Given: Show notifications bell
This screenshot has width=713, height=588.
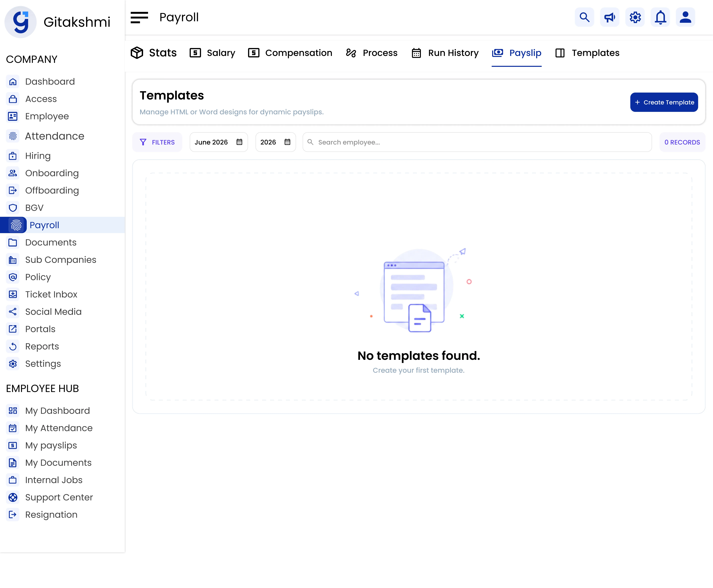Looking at the screenshot, I should [660, 17].
